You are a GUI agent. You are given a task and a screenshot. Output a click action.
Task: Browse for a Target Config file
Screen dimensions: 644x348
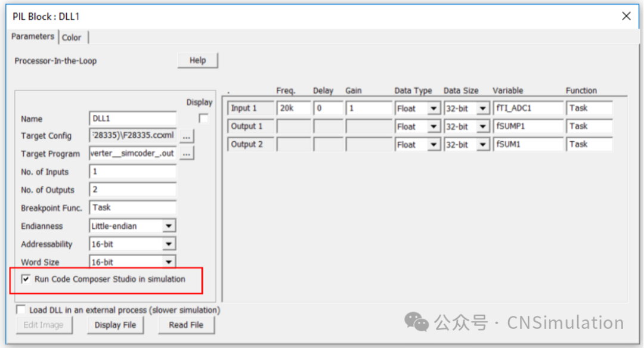pos(187,136)
